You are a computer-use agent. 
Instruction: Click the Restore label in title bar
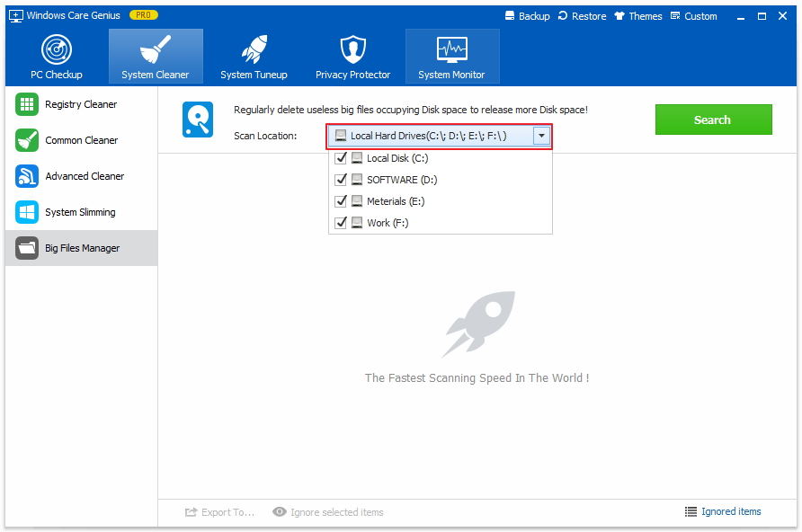pyautogui.click(x=589, y=16)
